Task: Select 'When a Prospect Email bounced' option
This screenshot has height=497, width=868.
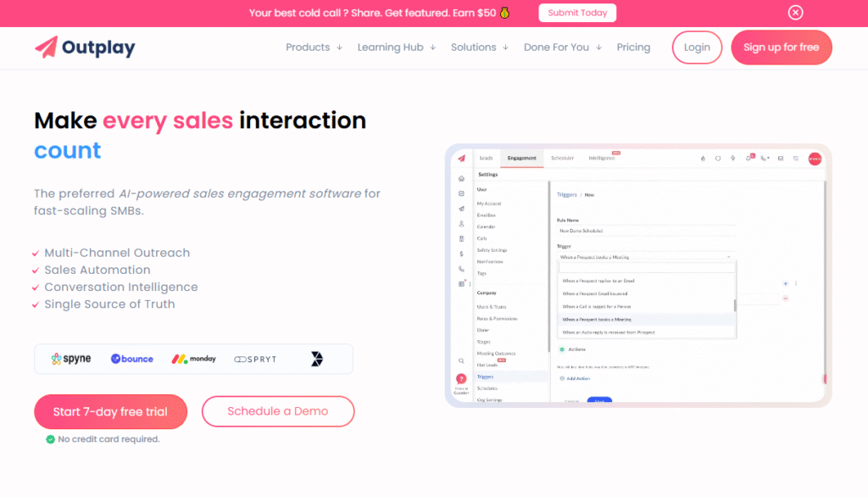Action: (647, 293)
